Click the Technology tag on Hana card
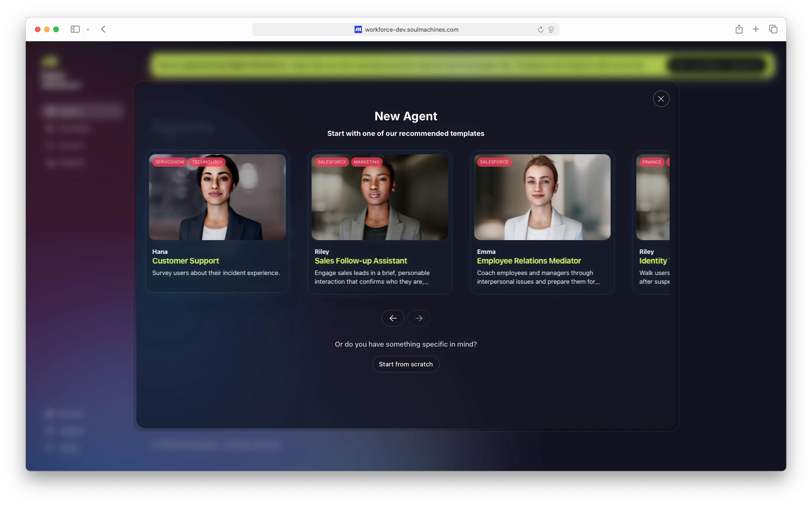Screen dimensions: 812x505 207,162
